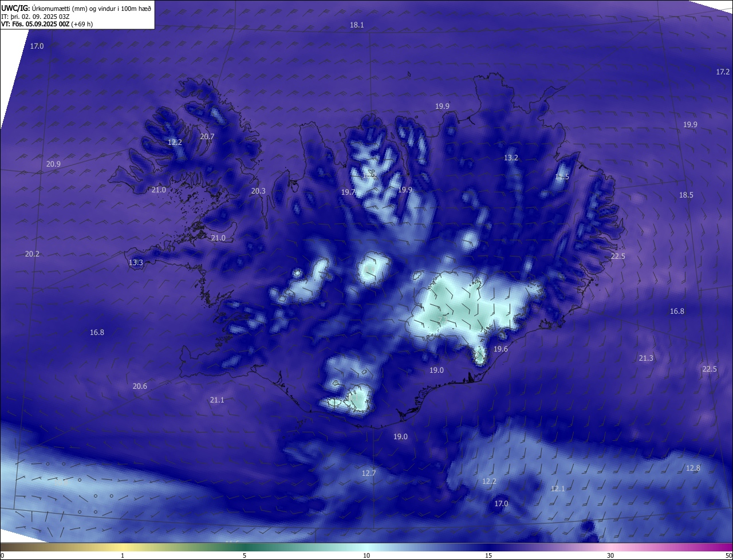Click the 'VT: Fös. 05.09.2025 00Z' valid time
Screen dimensions: 733x560
pyautogui.click(x=35, y=24)
